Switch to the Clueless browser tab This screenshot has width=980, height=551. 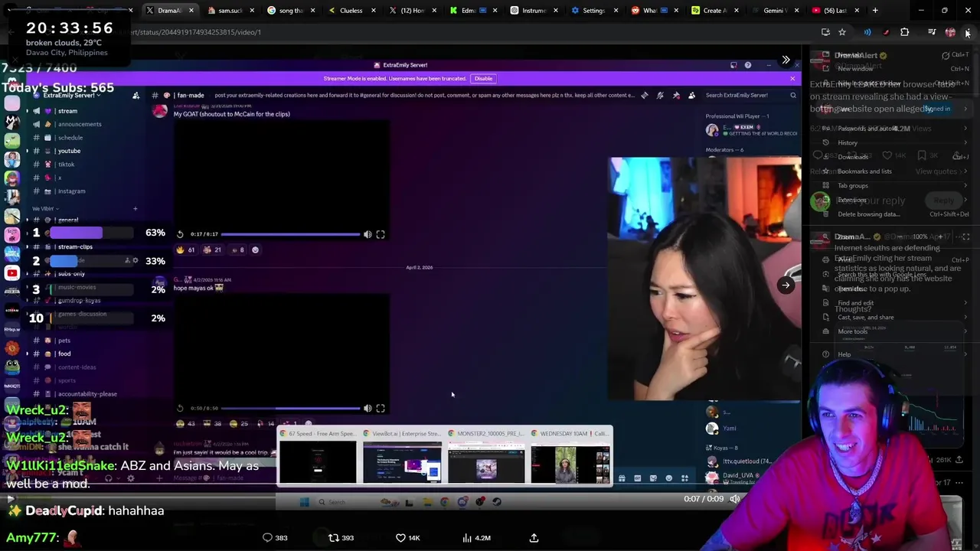coord(351,10)
